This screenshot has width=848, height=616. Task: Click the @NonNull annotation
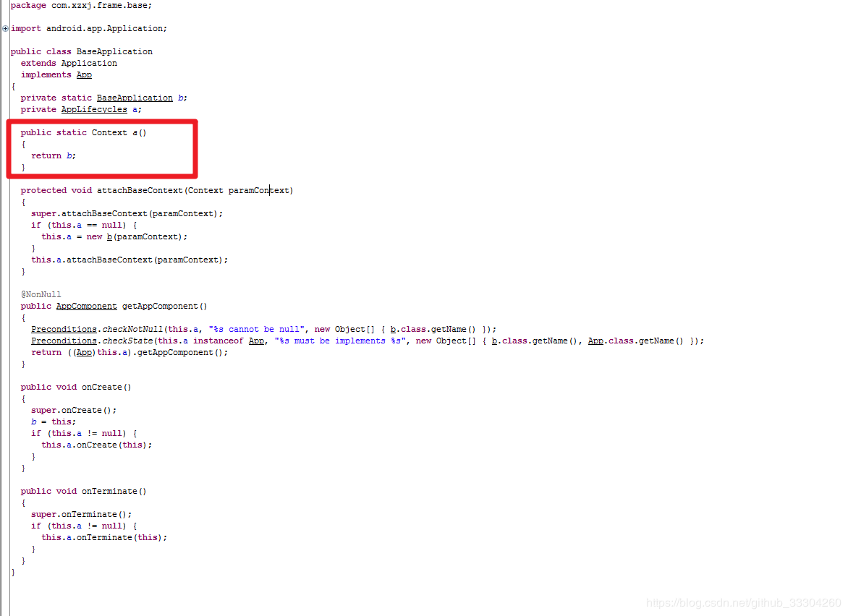41,294
